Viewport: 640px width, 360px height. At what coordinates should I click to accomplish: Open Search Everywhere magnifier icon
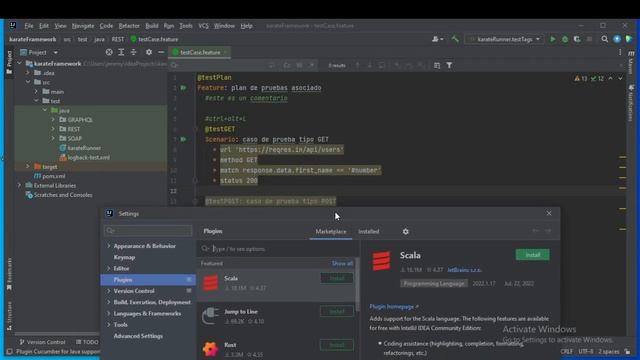604,39
